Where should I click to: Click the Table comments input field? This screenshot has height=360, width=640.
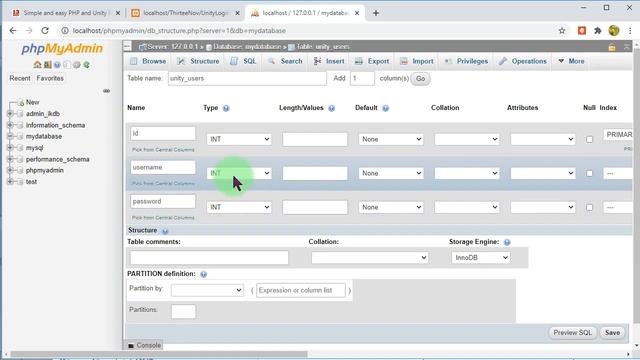pyautogui.click(x=209, y=258)
